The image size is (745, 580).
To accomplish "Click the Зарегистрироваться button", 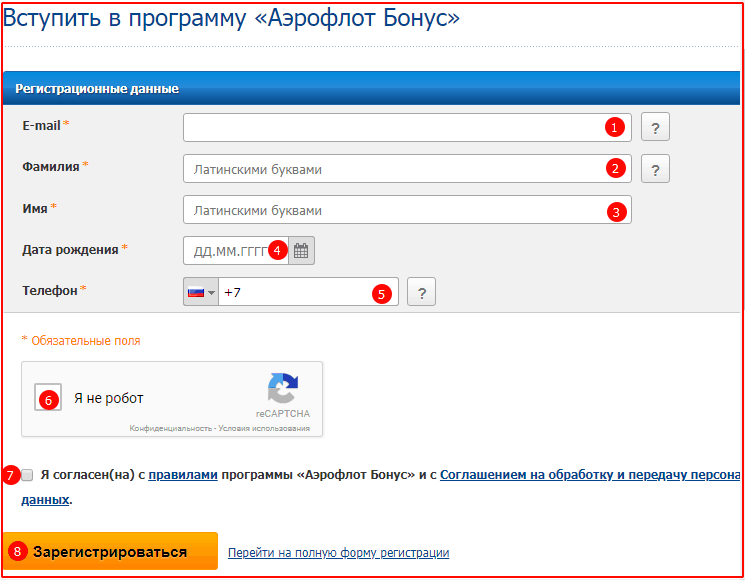I will (x=110, y=551).
